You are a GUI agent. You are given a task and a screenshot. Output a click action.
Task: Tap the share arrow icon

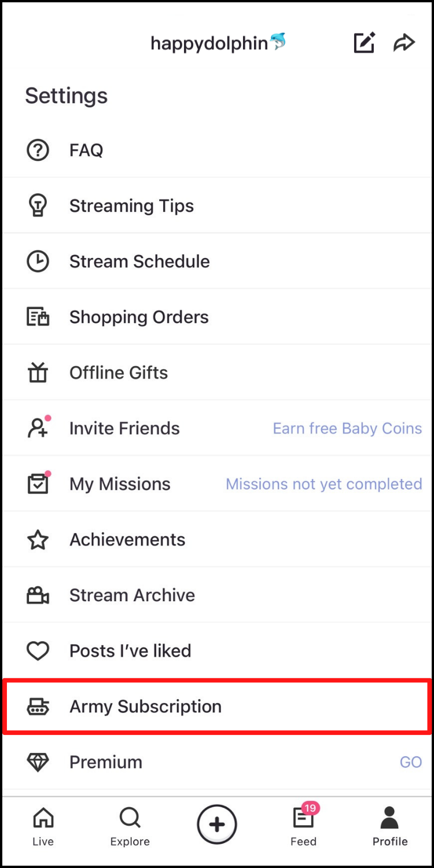pyautogui.click(x=404, y=43)
